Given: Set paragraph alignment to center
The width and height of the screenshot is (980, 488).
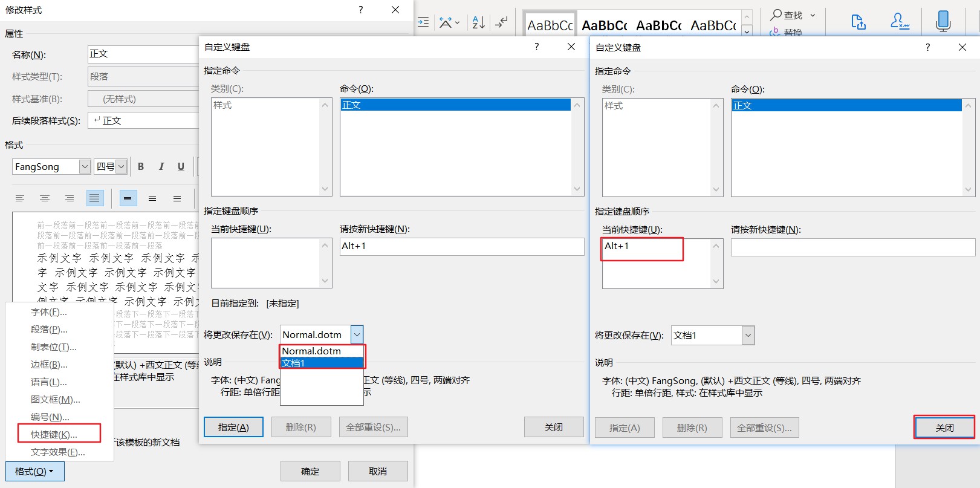Looking at the screenshot, I should (x=45, y=198).
